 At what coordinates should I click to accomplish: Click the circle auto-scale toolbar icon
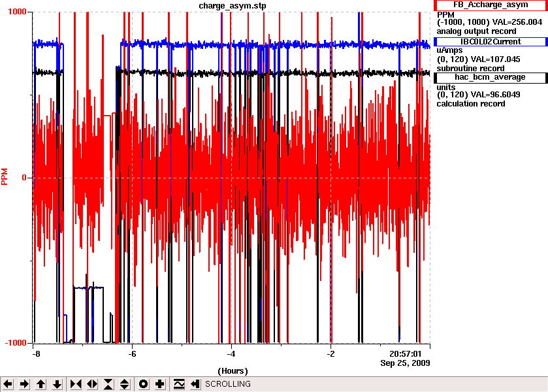(x=144, y=384)
